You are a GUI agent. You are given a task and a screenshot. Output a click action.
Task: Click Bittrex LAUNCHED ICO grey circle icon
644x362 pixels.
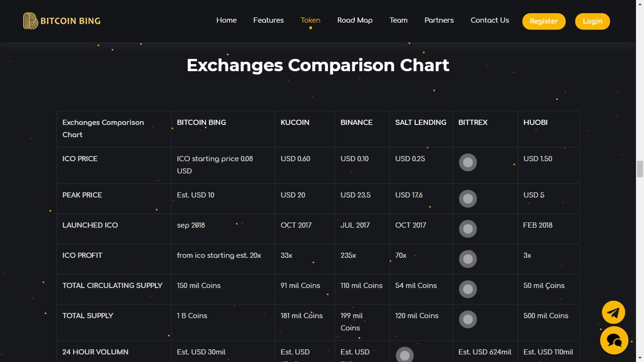(x=468, y=229)
